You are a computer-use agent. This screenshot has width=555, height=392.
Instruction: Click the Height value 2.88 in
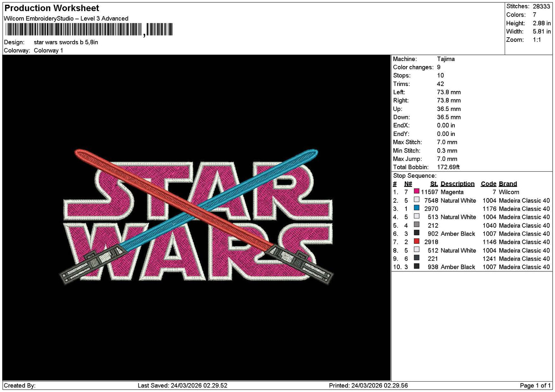point(542,23)
